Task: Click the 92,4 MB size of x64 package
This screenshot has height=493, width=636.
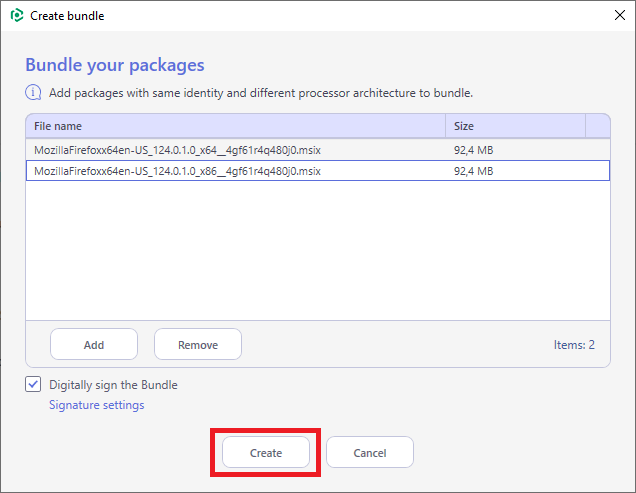Action: pos(473,150)
